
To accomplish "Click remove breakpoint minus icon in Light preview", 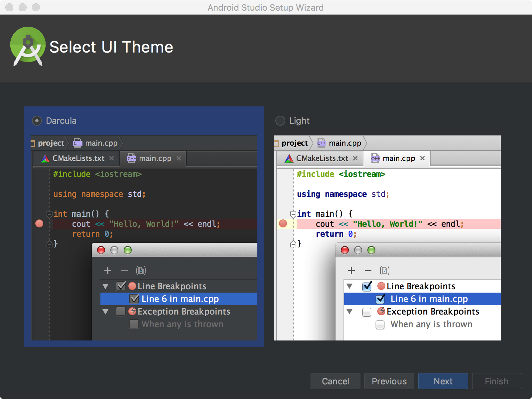I will click(368, 271).
